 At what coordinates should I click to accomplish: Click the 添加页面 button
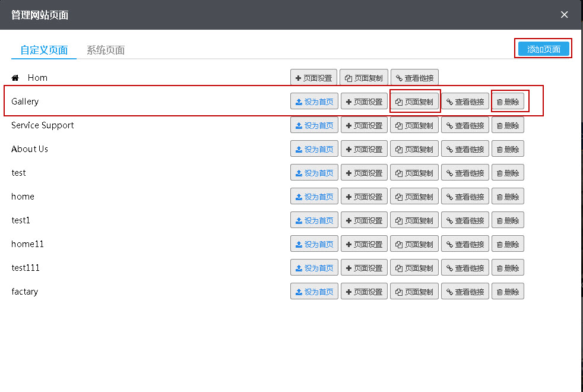[543, 49]
